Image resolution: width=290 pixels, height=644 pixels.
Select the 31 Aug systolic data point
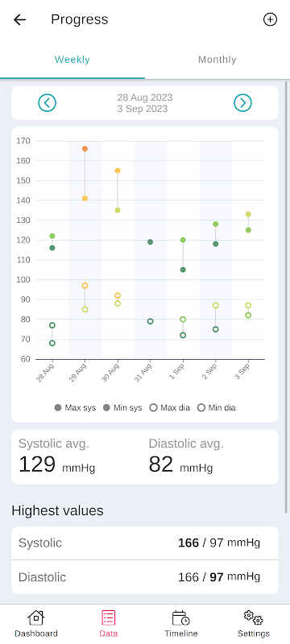pos(151,242)
